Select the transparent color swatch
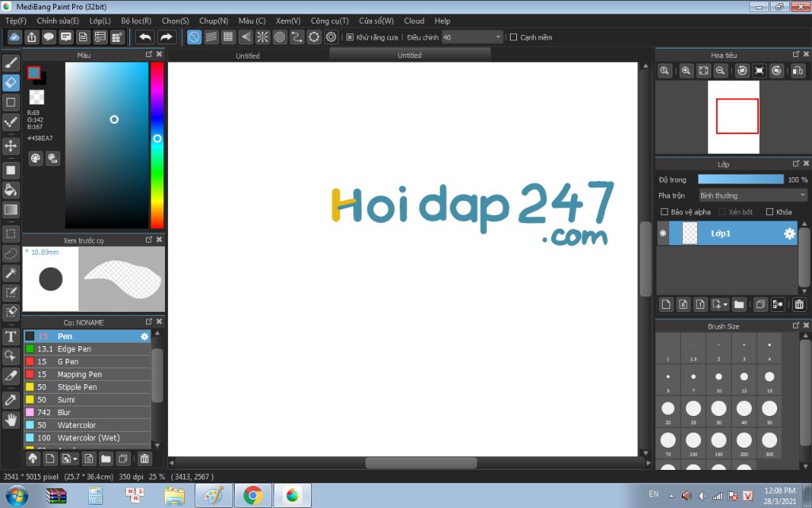 (36, 97)
